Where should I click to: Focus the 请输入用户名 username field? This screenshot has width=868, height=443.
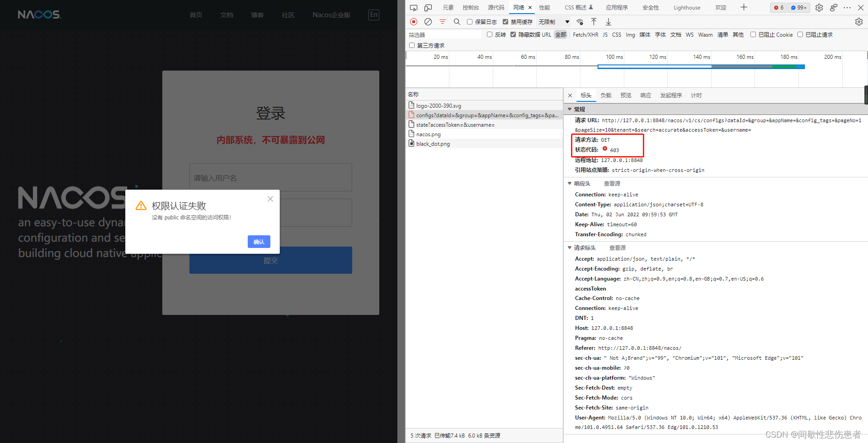pos(271,177)
